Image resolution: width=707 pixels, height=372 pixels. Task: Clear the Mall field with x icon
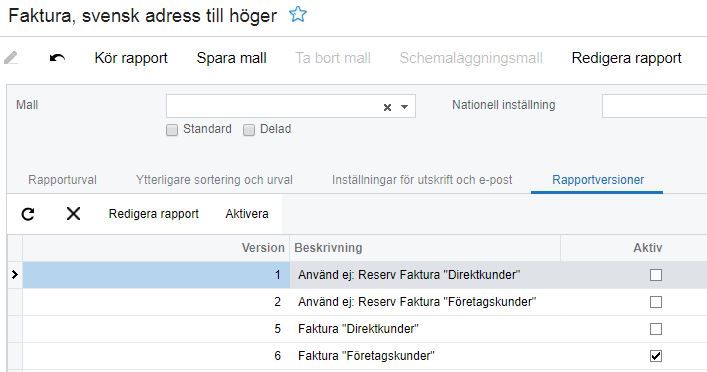click(x=387, y=107)
